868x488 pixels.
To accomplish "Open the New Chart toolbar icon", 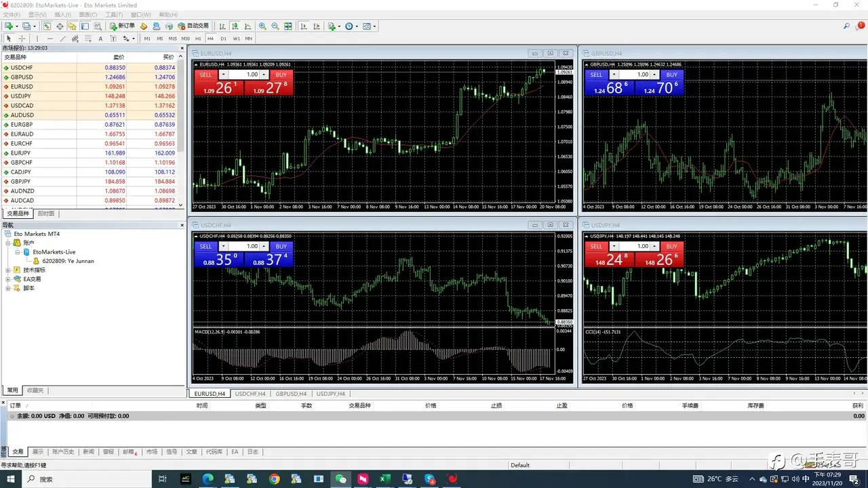I will (9, 26).
